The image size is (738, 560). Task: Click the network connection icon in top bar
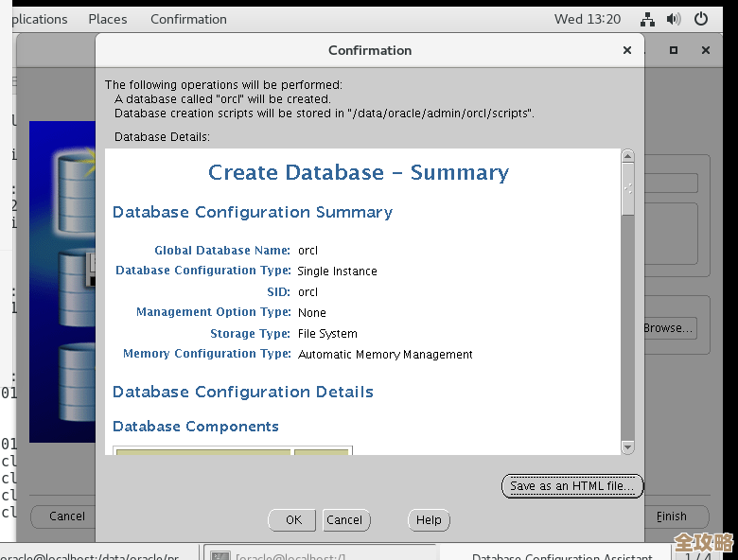click(x=648, y=19)
